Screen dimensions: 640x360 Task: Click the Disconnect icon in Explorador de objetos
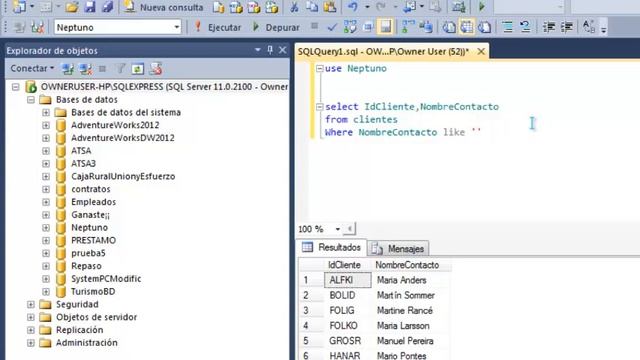(85, 69)
